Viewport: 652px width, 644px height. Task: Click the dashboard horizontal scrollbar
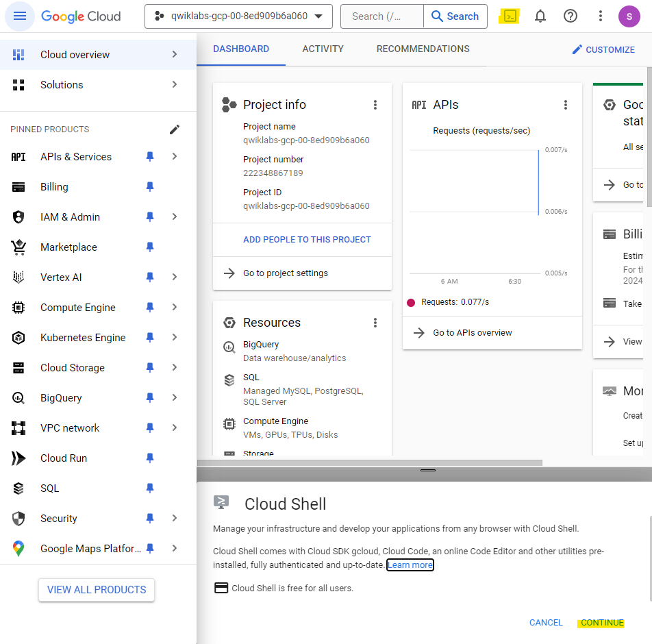[370, 463]
